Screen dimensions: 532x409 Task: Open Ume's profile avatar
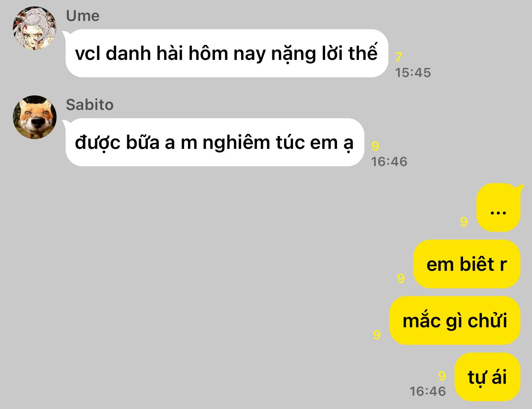click(x=35, y=28)
